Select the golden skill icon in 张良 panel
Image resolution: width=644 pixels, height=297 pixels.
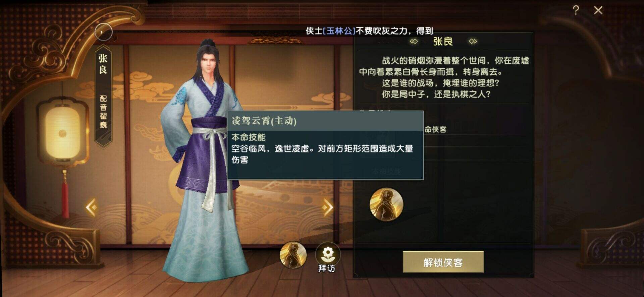386,204
